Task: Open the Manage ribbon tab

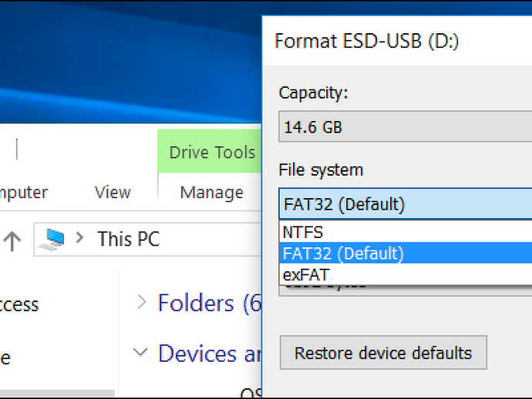Action: (x=212, y=193)
